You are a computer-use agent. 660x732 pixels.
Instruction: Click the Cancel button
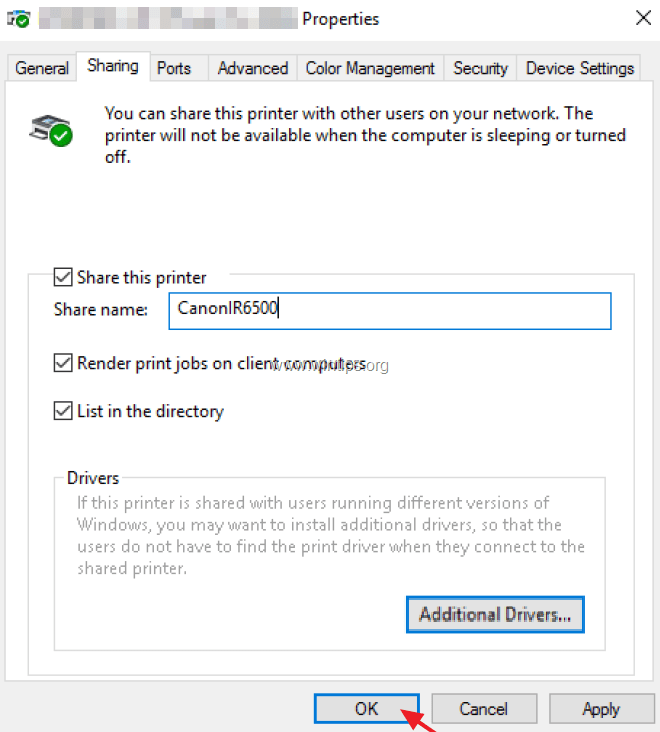(x=484, y=709)
